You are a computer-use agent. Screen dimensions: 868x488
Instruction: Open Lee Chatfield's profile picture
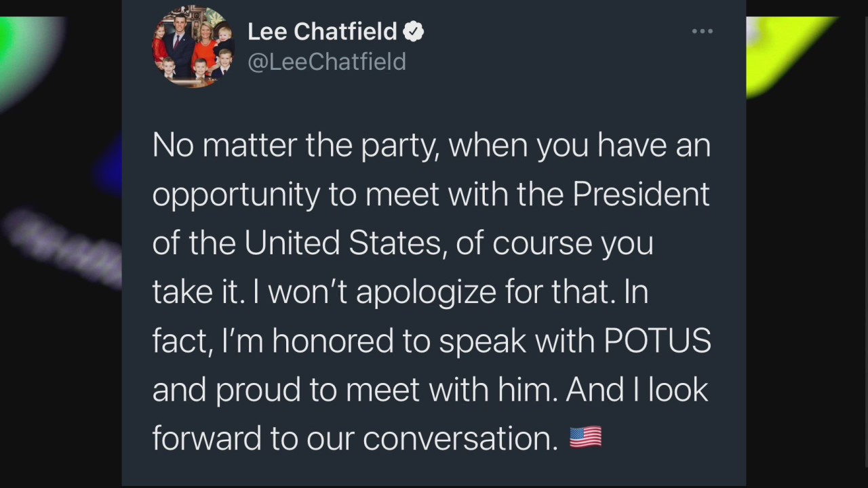193,46
